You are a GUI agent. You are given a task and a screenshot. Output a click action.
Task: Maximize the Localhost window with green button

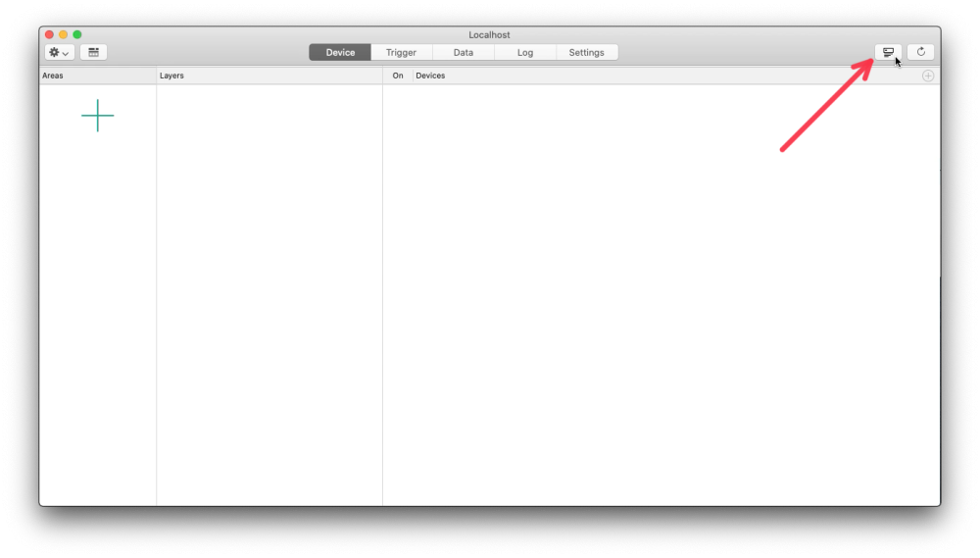[77, 34]
